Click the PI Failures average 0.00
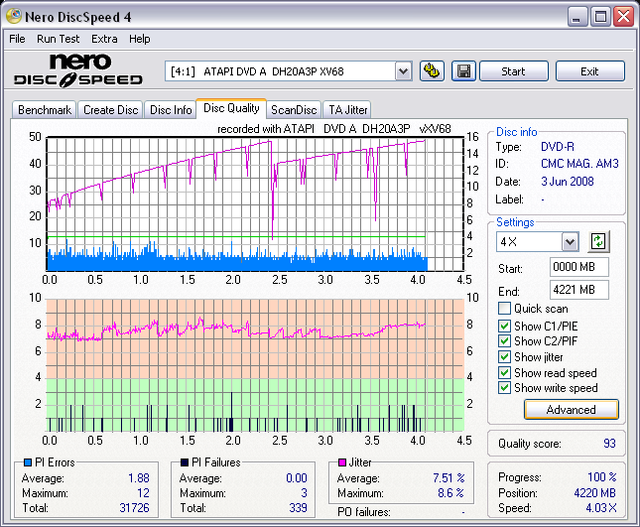 [296, 478]
